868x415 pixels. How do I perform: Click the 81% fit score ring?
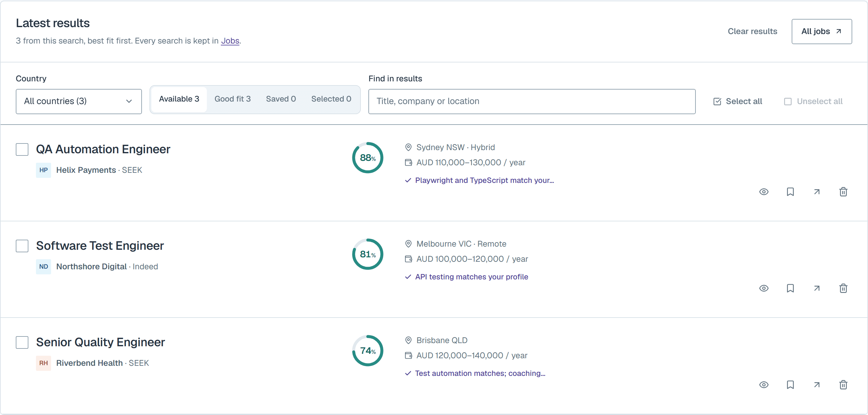368,254
